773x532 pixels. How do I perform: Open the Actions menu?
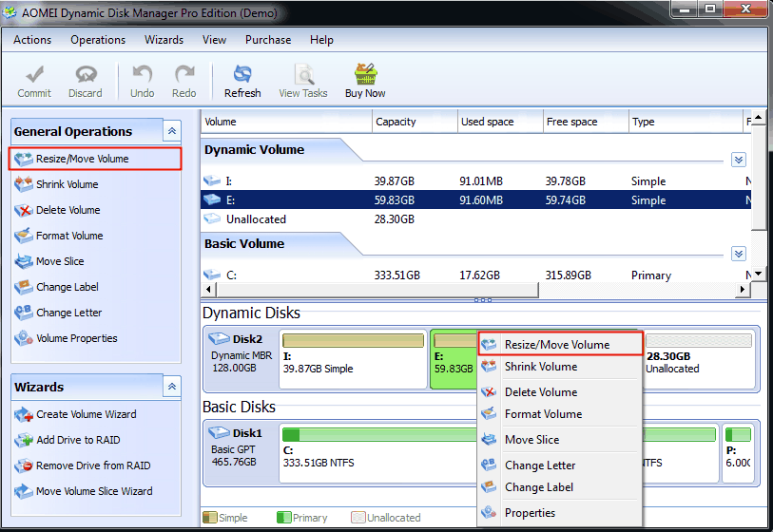click(x=32, y=40)
